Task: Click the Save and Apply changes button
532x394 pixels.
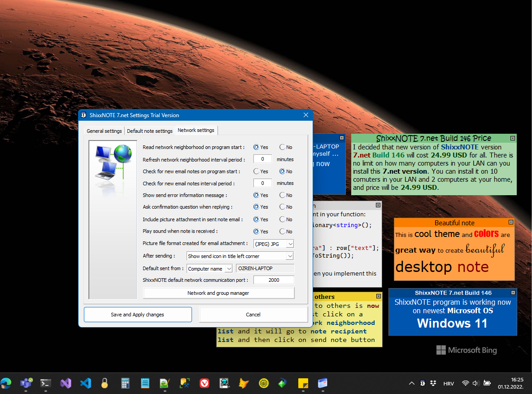Action: (x=138, y=314)
